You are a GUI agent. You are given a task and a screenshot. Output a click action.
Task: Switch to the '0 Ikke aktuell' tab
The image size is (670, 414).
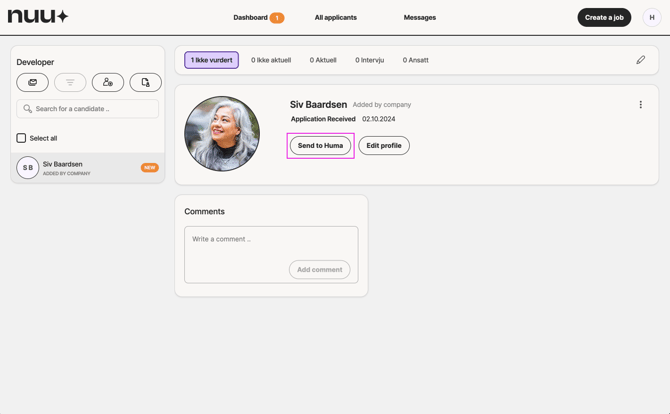click(271, 60)
